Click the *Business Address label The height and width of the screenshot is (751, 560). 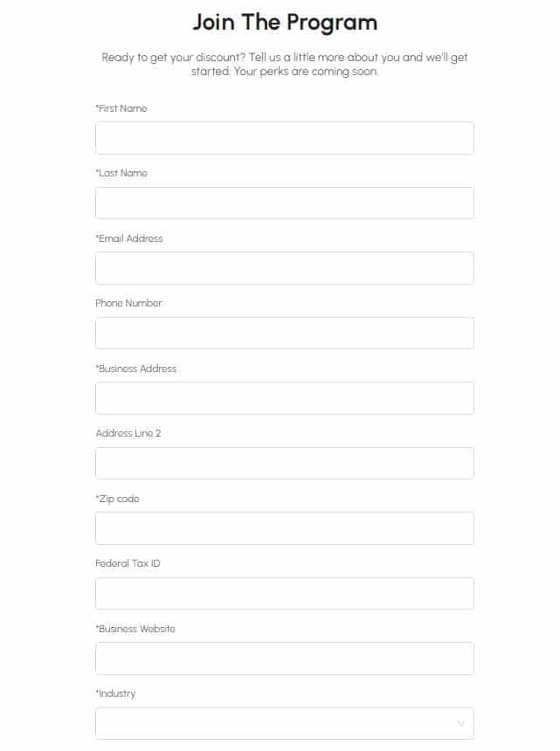pos(136,369)
